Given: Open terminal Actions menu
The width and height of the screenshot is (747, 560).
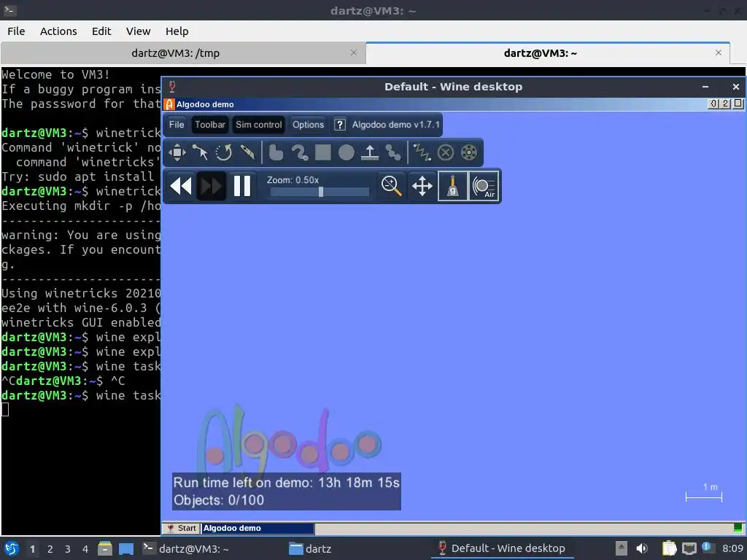Looking at the screenshot, I should [x=58, y=31].
